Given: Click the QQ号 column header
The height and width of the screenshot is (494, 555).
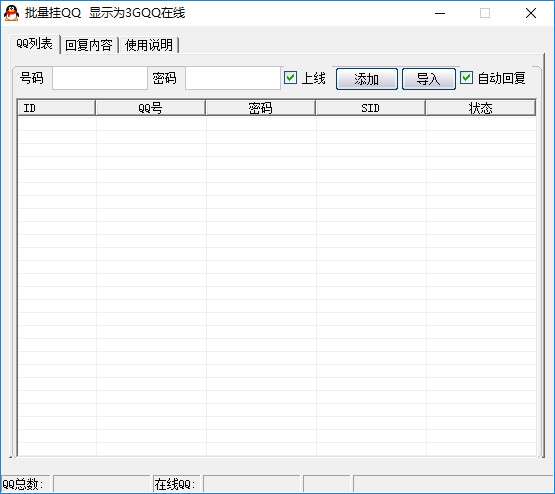Looking at the screenshot, I should coord(150,108).
